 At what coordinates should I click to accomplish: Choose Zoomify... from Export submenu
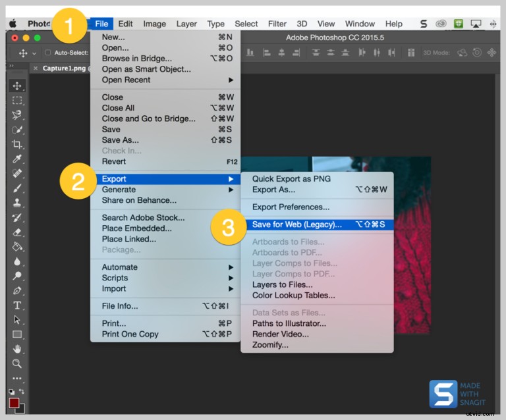point(317,345)
